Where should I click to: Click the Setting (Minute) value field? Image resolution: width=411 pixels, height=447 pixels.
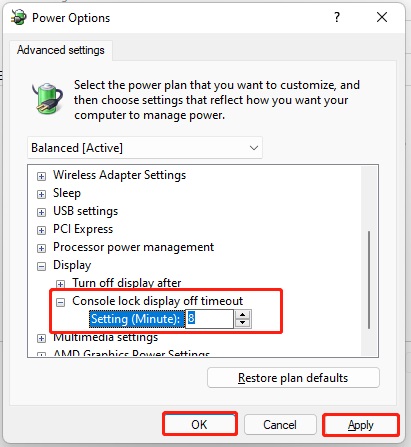point(209,319)
